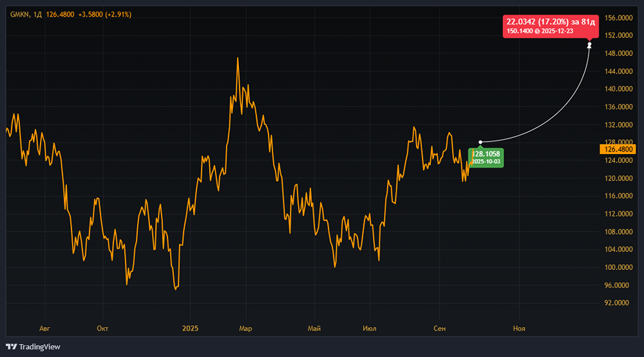The width and height of the screenshot is (644, 357).
Task: Click the 100.0000 price axis label
Action: pyautogui.click(x=618, y=267)
